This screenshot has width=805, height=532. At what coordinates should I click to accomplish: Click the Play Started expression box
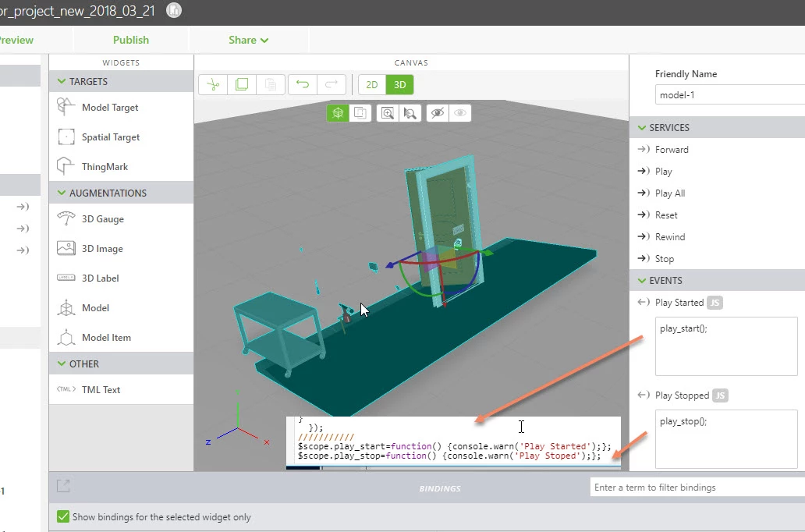(726, 346)
